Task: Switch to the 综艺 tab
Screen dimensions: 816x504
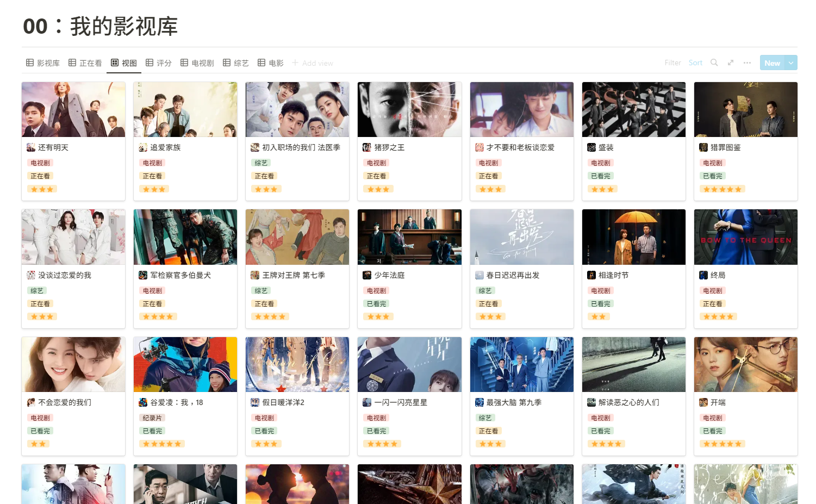Action: pos(236,63)
